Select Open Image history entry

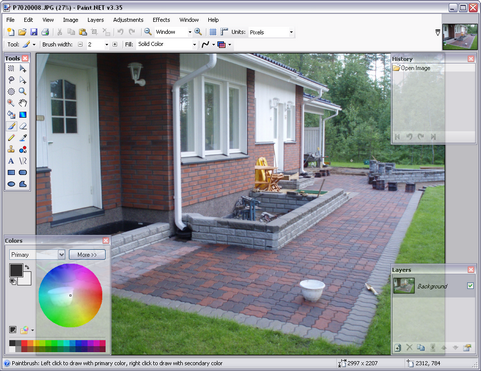point(433,68)
